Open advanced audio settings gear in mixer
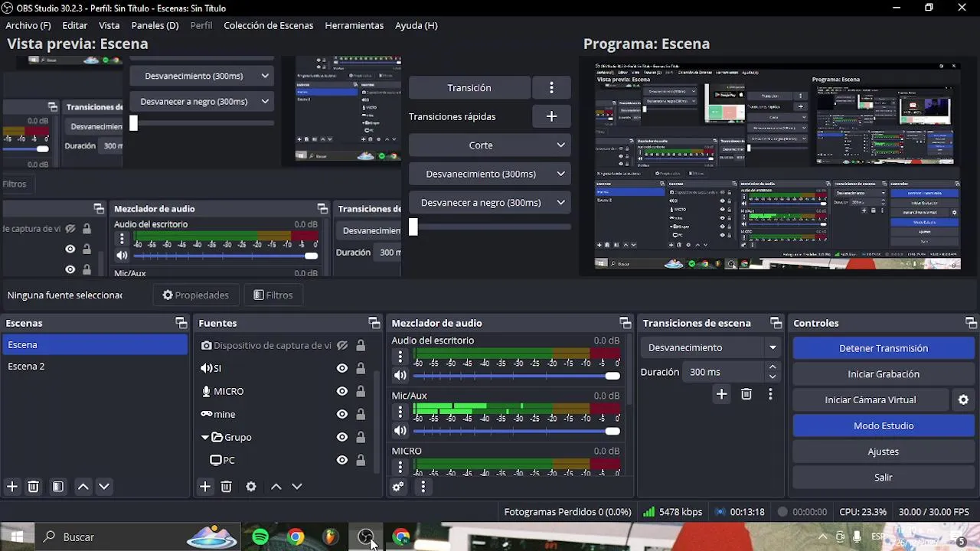The height and width of the screenshot is (551, 980). click(x=398, y=487)
